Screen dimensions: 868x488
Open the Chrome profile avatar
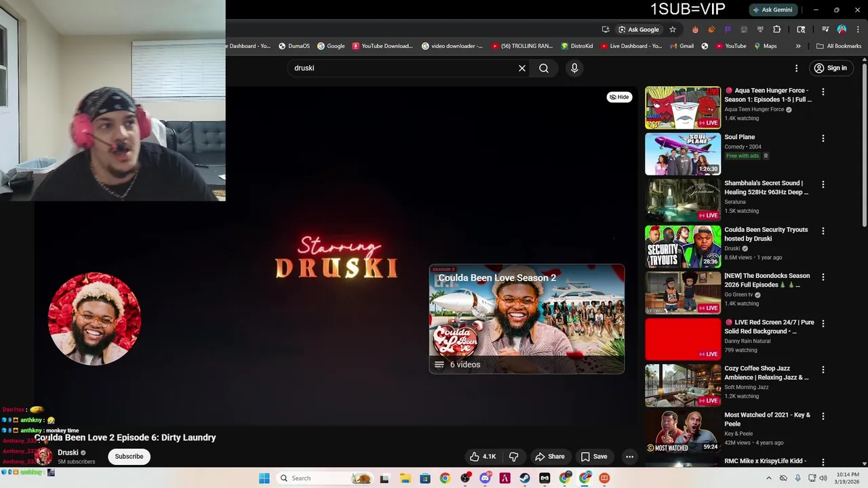pos(842,29)
